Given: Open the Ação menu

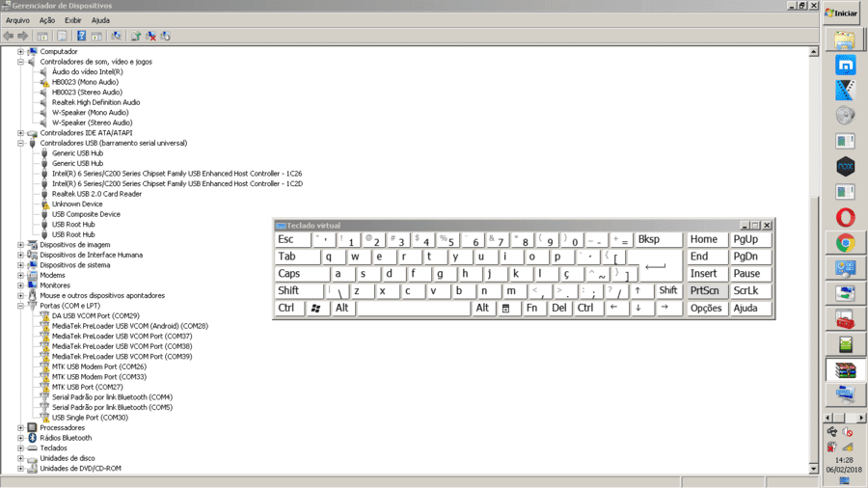Looking at the screenshot, I should [x=47, y=20].
